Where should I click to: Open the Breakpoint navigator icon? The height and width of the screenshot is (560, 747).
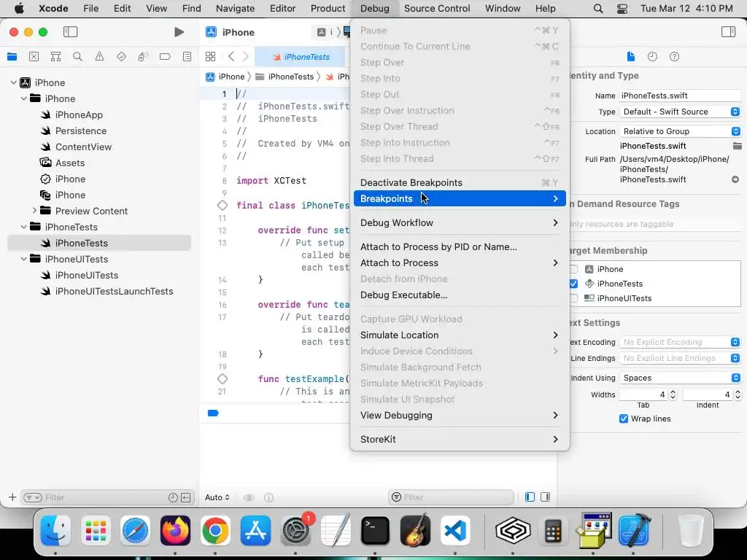[165, 57]
